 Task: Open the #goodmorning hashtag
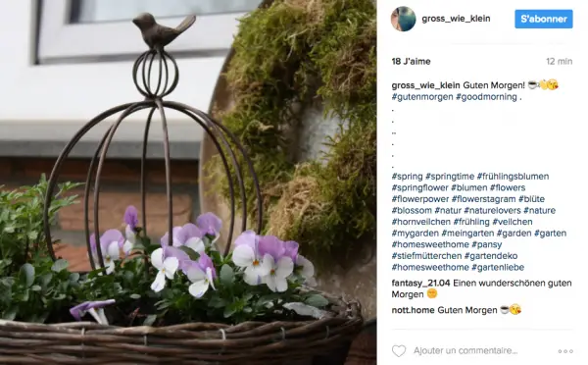click(x=486, y=97)
